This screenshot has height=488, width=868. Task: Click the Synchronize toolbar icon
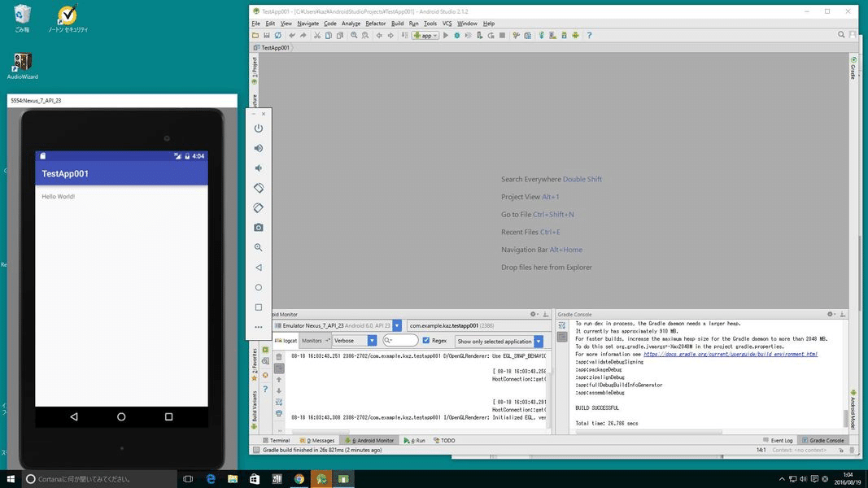[278, 36]
